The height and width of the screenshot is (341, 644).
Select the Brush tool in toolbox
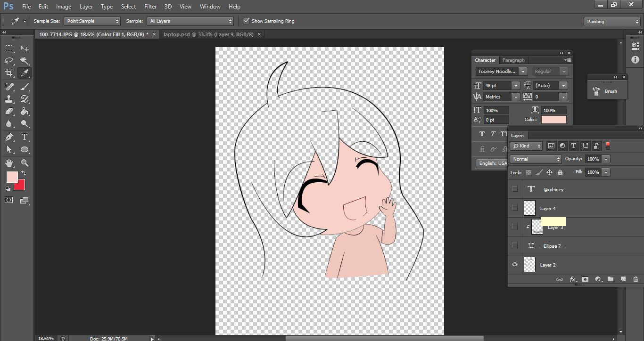tap(25, 87)
